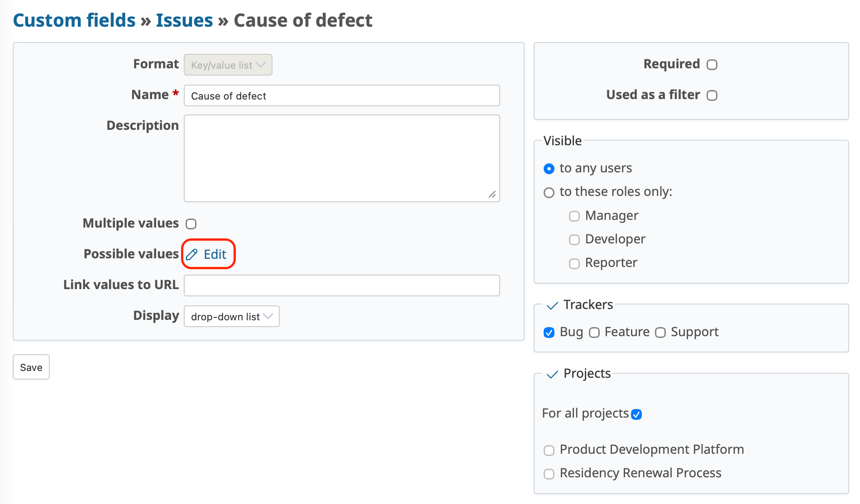Select 'to these roles only' radio button

[549, 193]
